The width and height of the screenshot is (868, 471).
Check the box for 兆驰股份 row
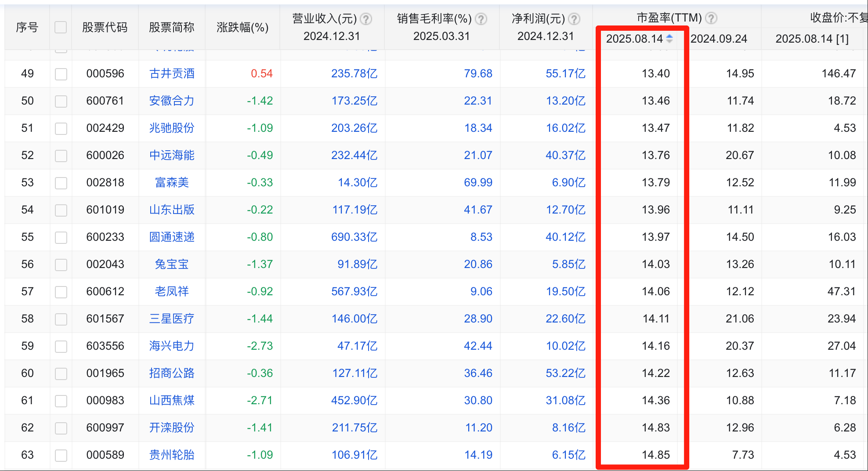61,128
